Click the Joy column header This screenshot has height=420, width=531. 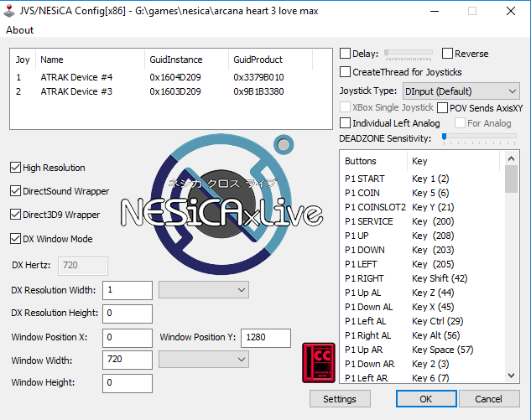click(23, 60)
